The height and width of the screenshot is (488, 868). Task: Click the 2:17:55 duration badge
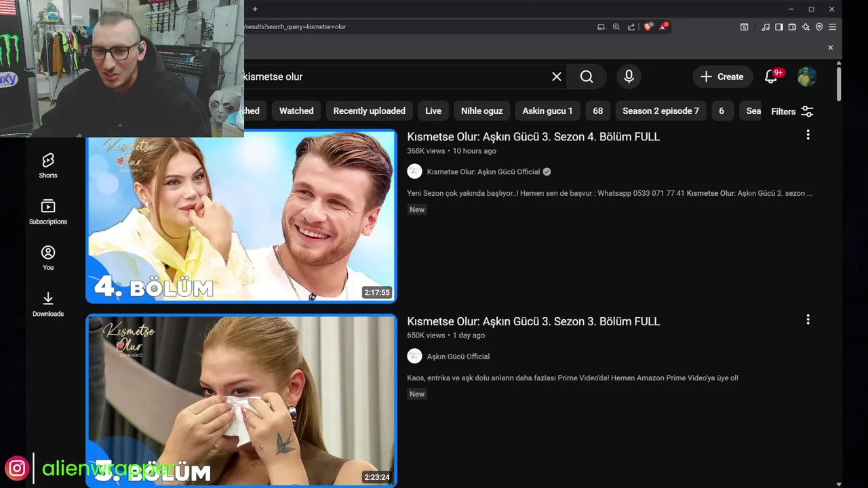(x=377, y=292)
